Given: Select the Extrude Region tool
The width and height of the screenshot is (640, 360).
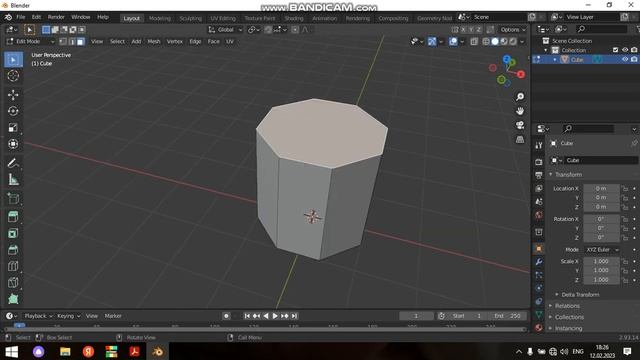Looking at the screenshot, I should click(13, 217).
